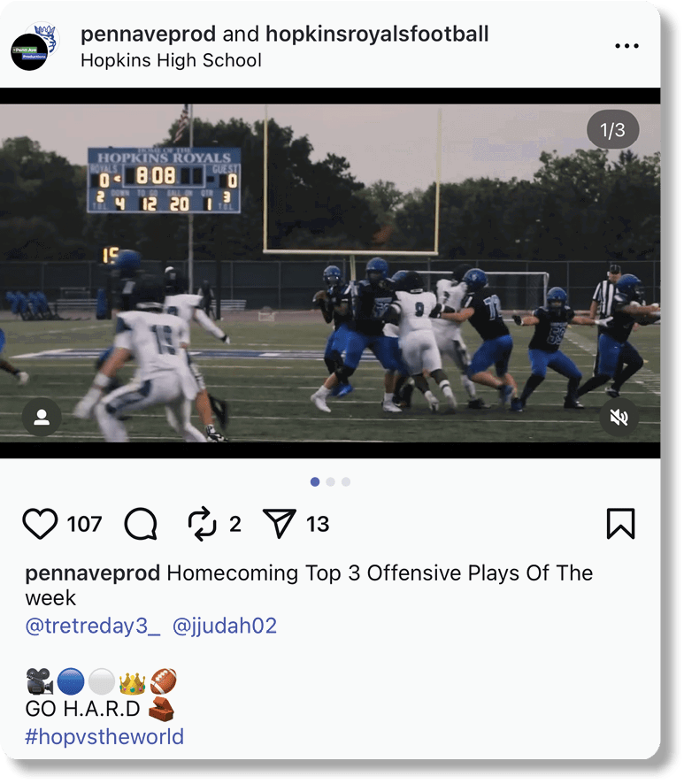Open the Hopkins High School location
The image size is (684, 784).
171,60
